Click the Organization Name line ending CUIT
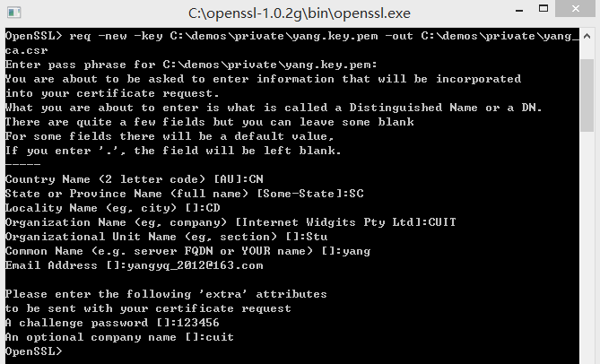The image size is (600, 364). (230, 222)
